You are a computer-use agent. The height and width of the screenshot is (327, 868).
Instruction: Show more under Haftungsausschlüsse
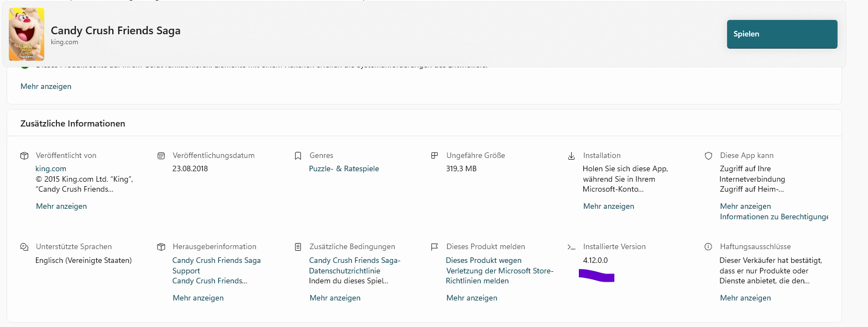click(x=745, y=298)
